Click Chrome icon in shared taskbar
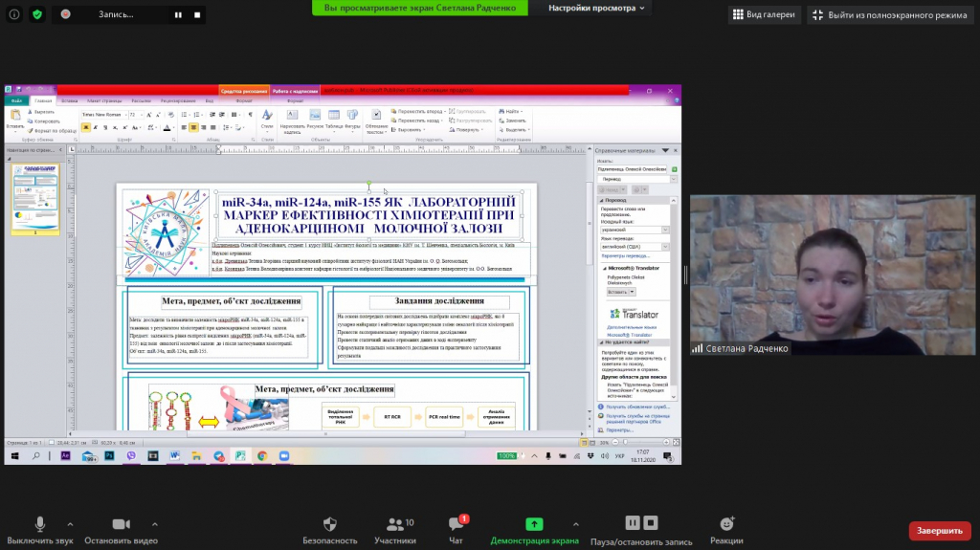980x550 pixels. coord(262,455)
